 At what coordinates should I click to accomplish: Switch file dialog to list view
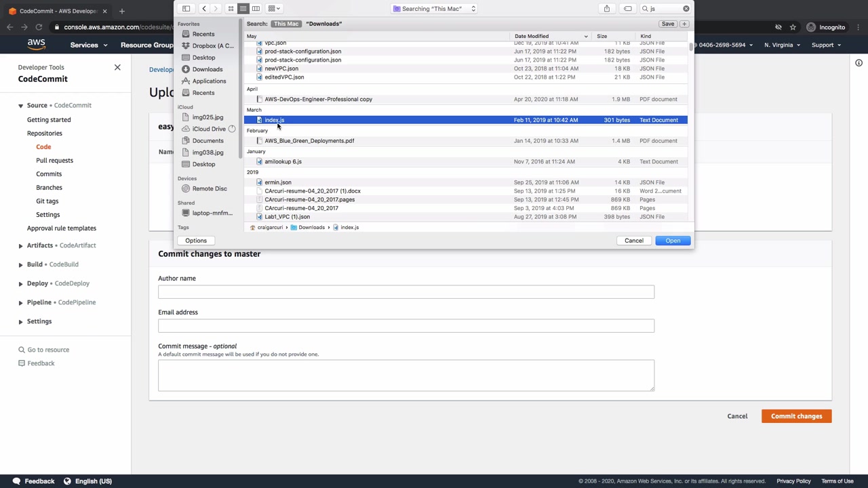tap(243, 9)
